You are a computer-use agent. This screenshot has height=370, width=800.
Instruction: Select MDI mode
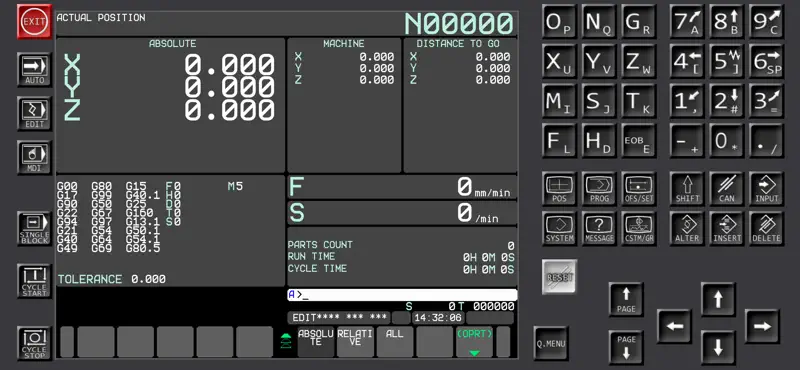[x=35, y=157]
